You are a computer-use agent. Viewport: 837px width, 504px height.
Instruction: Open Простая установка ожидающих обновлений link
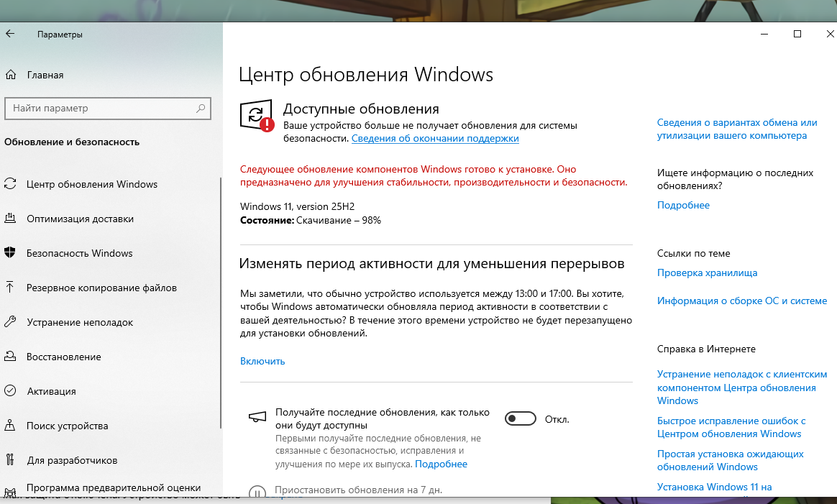click(730, 461)
